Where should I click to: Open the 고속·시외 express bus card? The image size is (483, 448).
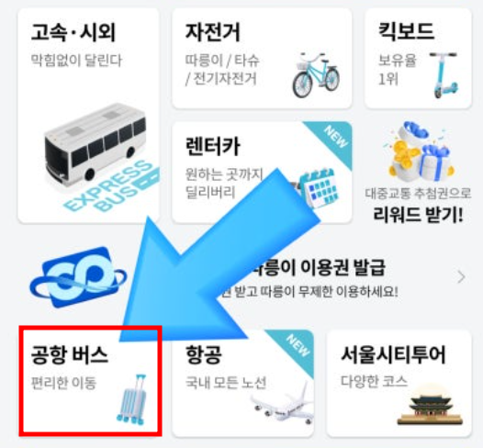(x=89, y=116)
